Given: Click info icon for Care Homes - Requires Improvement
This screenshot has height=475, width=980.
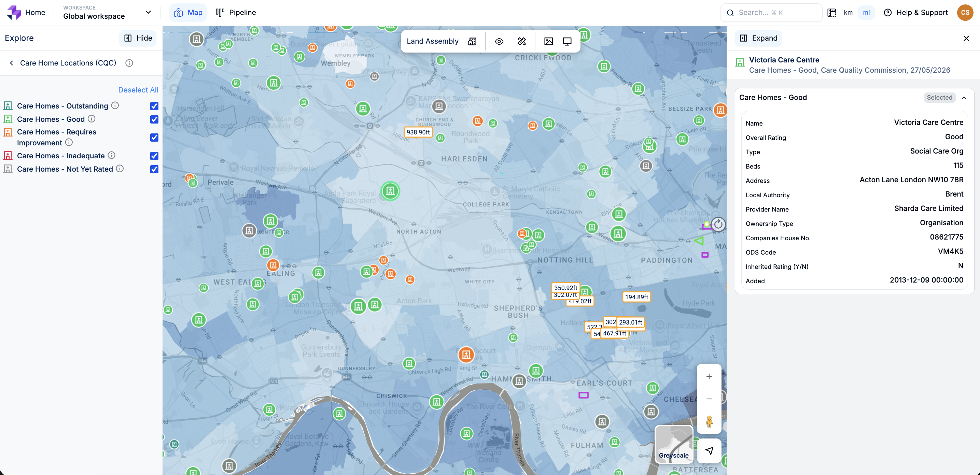Looking at the screenshot, I should 69,142.
